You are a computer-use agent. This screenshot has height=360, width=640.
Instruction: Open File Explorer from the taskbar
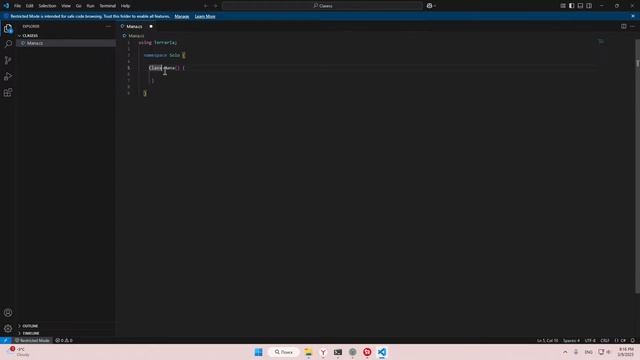[308, 352]
